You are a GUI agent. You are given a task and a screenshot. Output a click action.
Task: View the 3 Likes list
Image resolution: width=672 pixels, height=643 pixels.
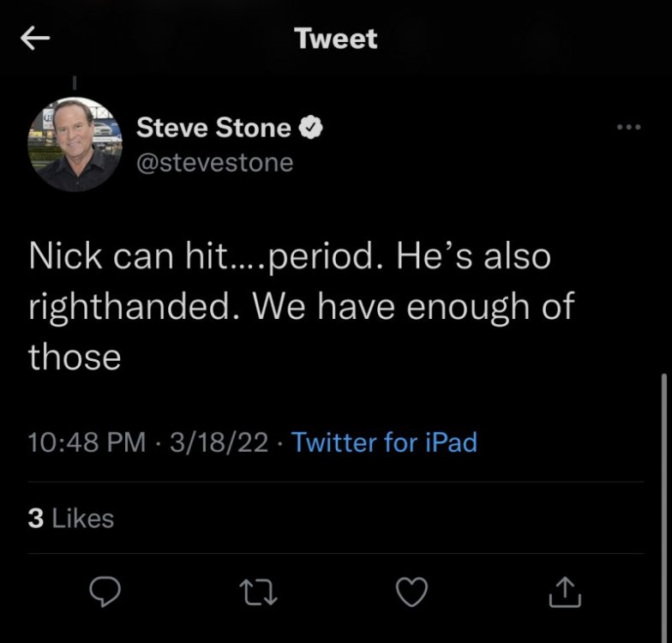click(x=70, y=518)
